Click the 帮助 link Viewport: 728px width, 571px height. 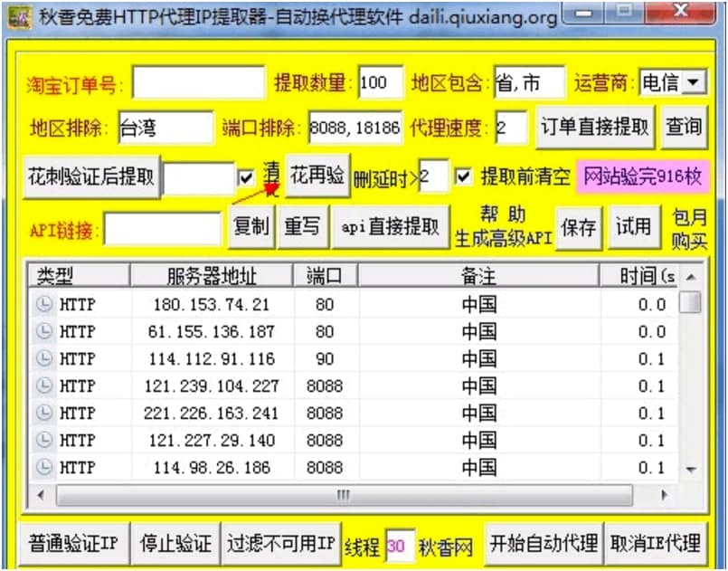coord(503,214)
